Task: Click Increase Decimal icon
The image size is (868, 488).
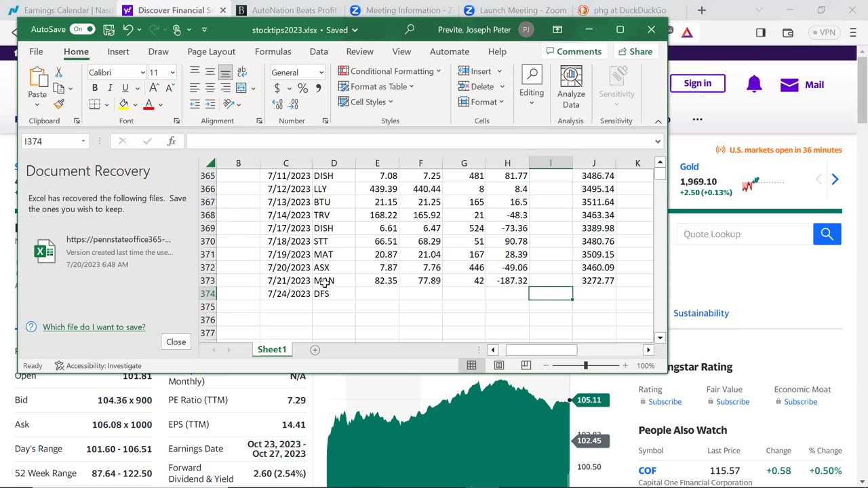Action: [277, 104]
